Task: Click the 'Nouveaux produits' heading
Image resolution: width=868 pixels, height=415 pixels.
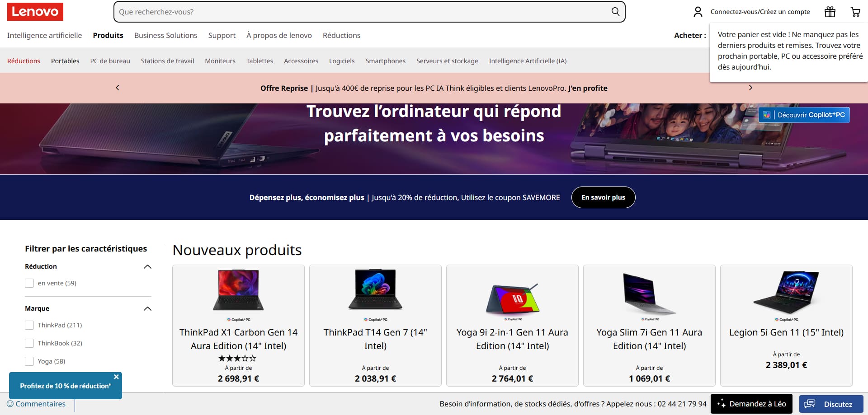Action: (237, 250)
